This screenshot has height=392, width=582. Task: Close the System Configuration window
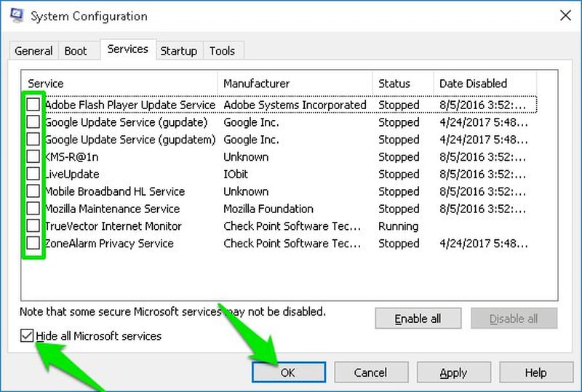(565, 15)
